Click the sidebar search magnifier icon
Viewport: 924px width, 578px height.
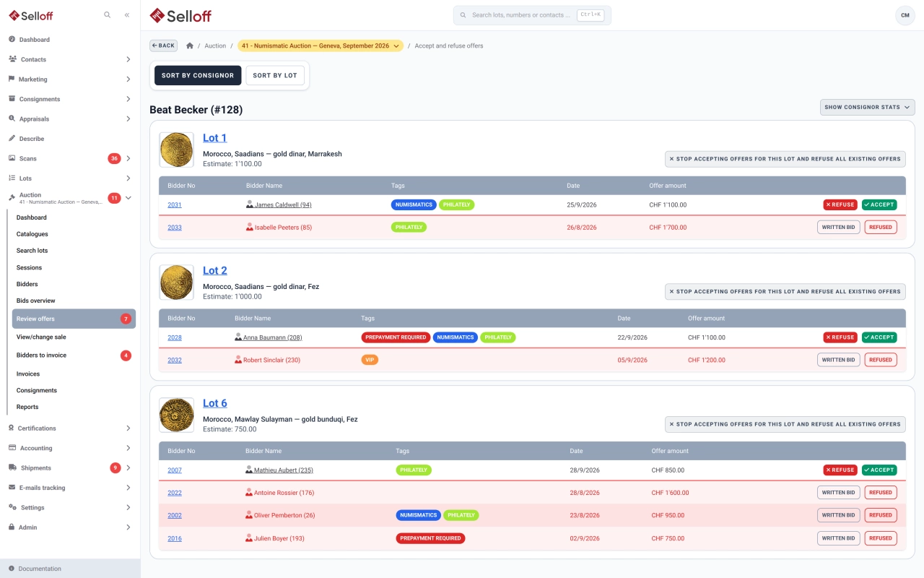[x=108, y=14]
